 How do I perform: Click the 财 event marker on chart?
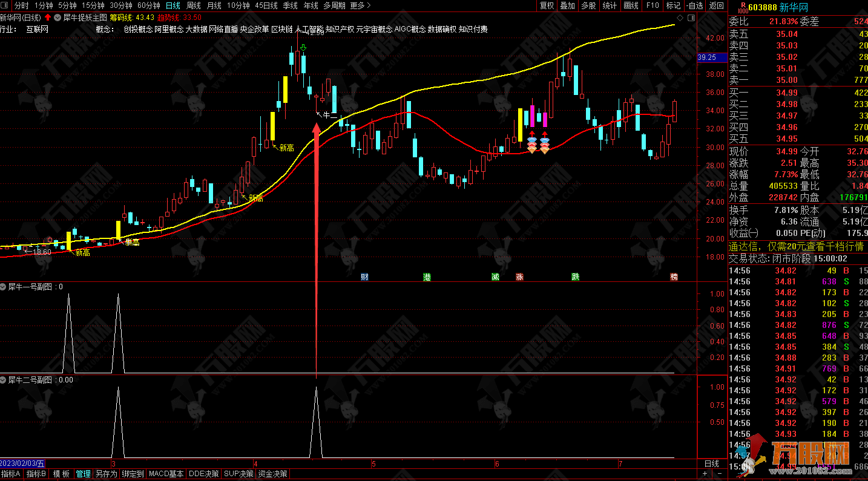click(x=364, y=277)
